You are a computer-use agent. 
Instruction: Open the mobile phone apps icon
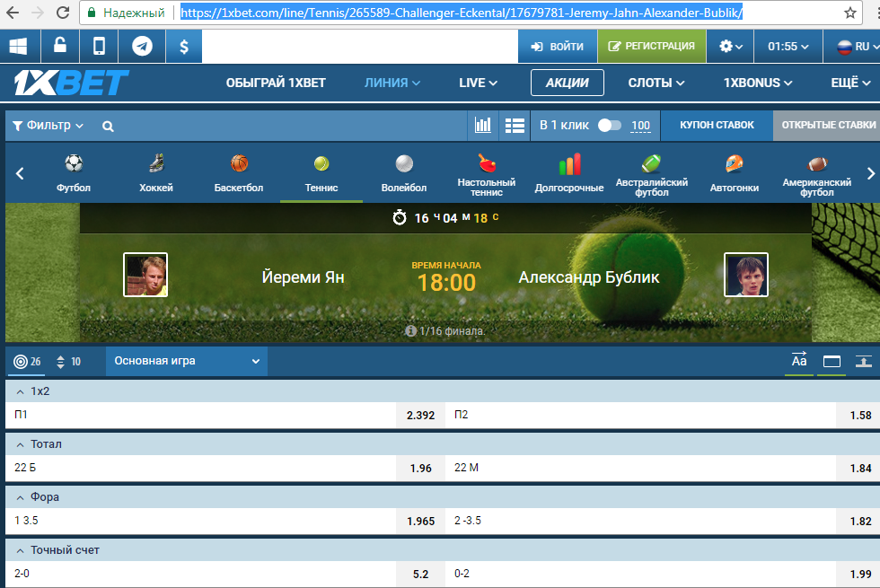pyautogui.click(x=99, y=46)
